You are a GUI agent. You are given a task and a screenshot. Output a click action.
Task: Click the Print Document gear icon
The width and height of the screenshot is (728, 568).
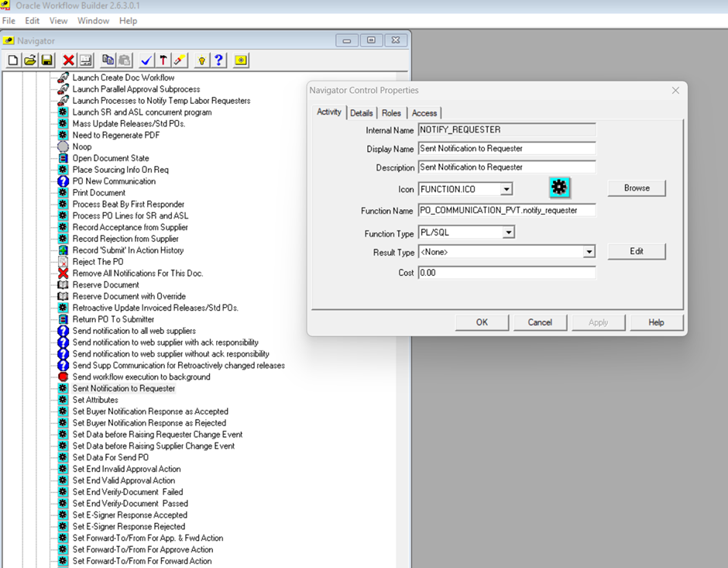(63, 193)
